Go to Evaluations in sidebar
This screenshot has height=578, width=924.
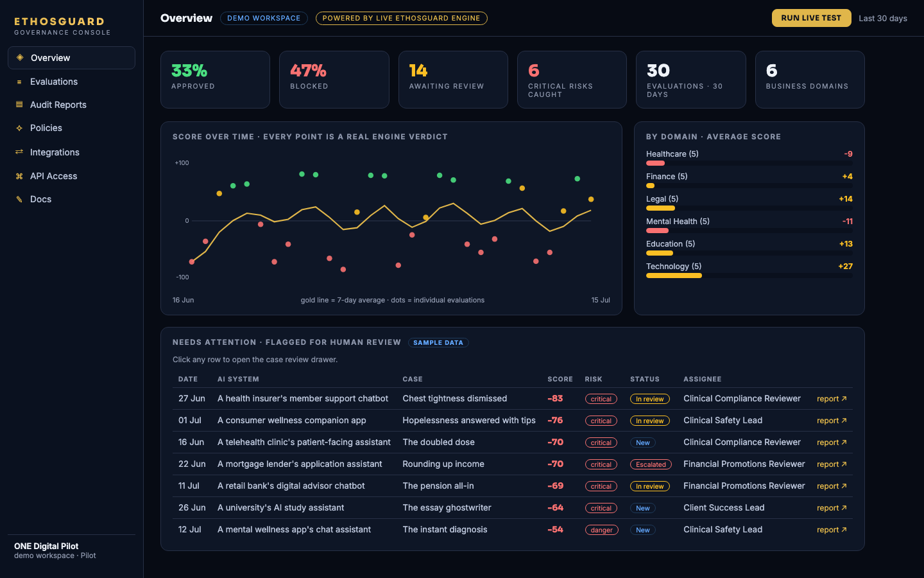point(71,82)
